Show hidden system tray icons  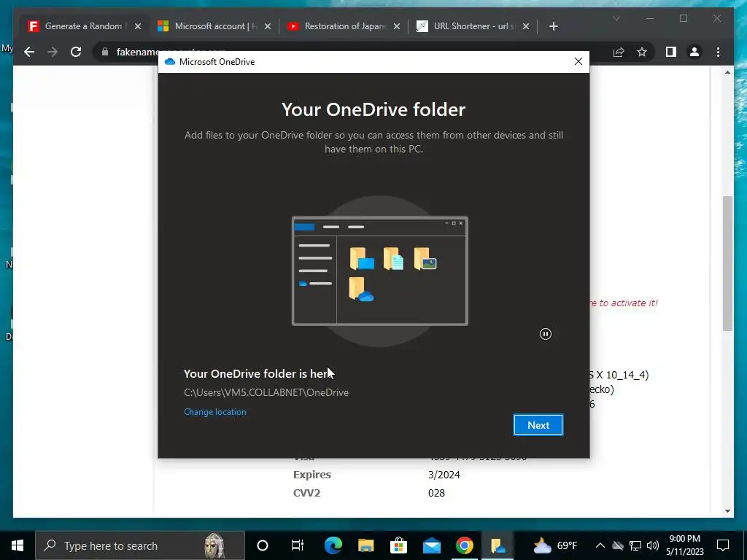600,545
